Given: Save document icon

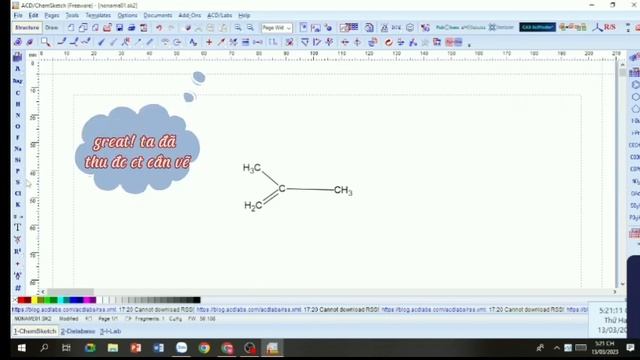Looking at the screenshot, I should (119, 28).
